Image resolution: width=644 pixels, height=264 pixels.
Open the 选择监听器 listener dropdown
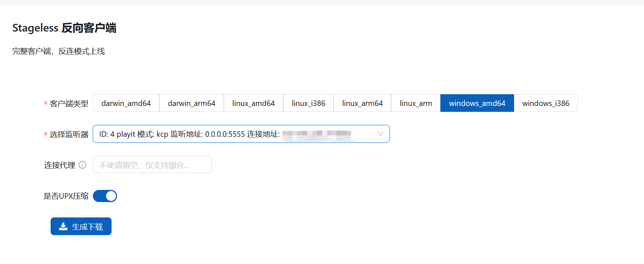click(235, 134)
